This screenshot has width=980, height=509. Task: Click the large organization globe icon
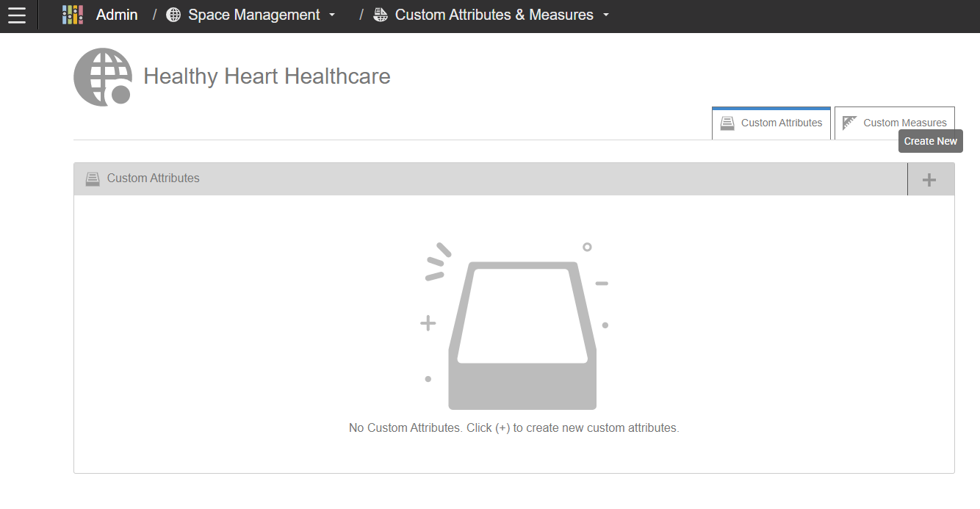103,77
